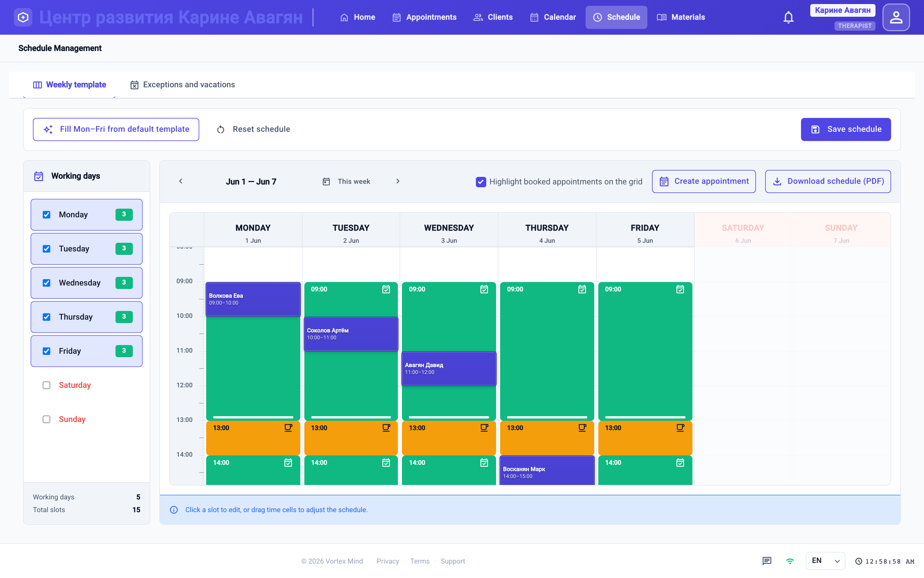Go to previous week with left chevron
The width and height of the screenshot is (924, 578).
pyautogui.click(x=180, y=181)
